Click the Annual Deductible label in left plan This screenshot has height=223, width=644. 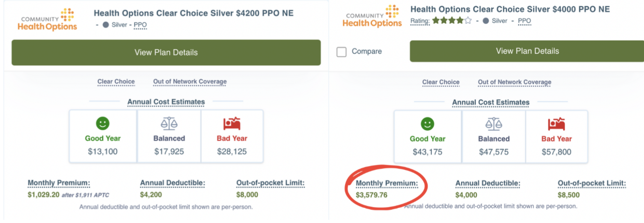click(x=172, y=183)
